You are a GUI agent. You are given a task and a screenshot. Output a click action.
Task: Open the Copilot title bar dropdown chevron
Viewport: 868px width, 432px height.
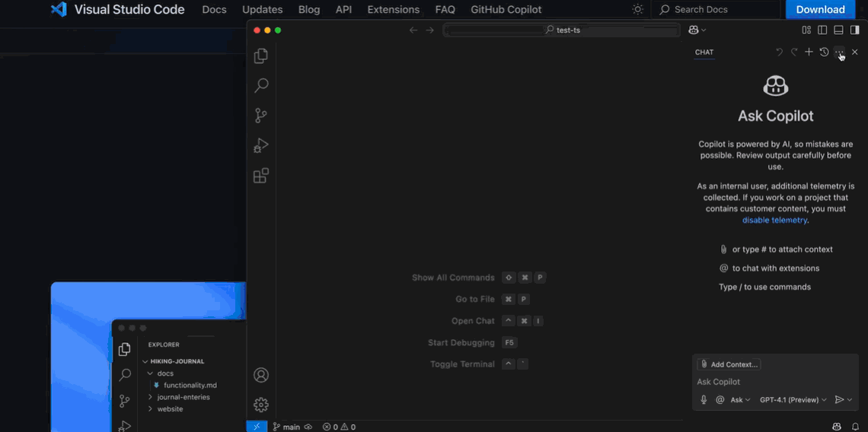[x=704, y=30]
